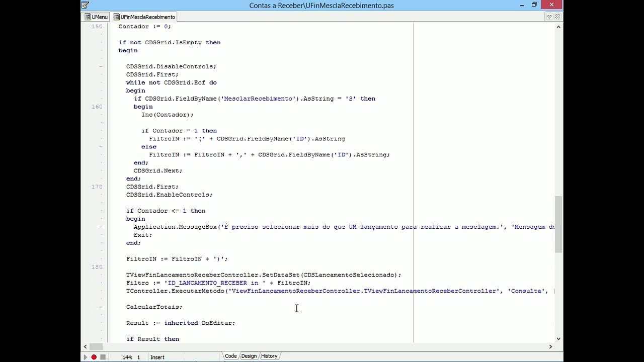Viewport: 644px width, 362px height.
Task: Click the vertical scrollbar down arrow
Action: click(558, 339)
